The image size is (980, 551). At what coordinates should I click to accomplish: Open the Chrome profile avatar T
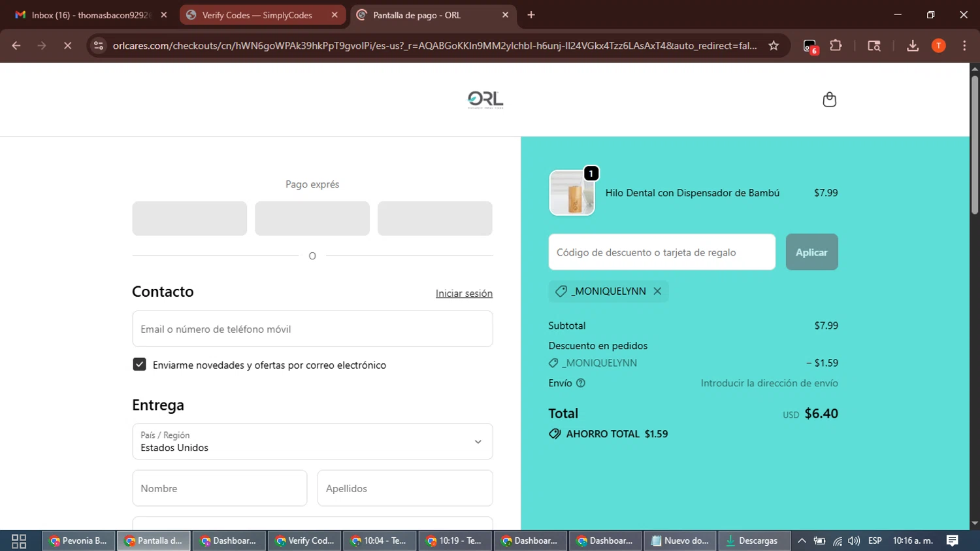938,46
